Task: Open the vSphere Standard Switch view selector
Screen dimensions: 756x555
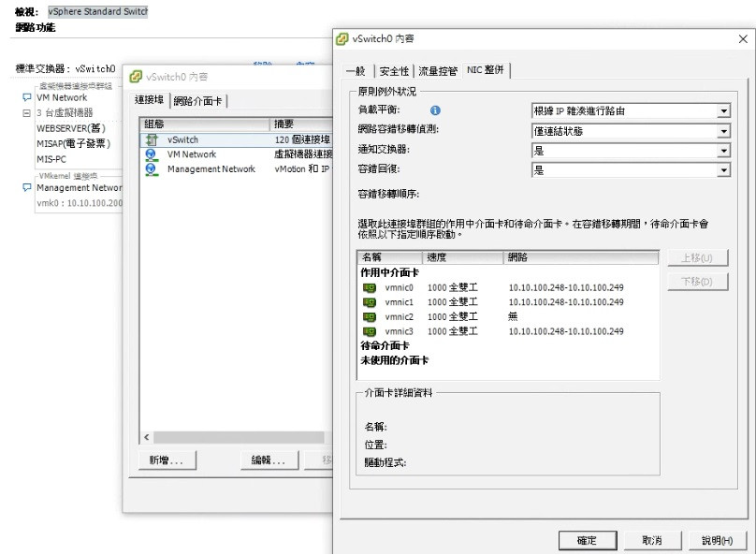Action: tap(98, 11)
